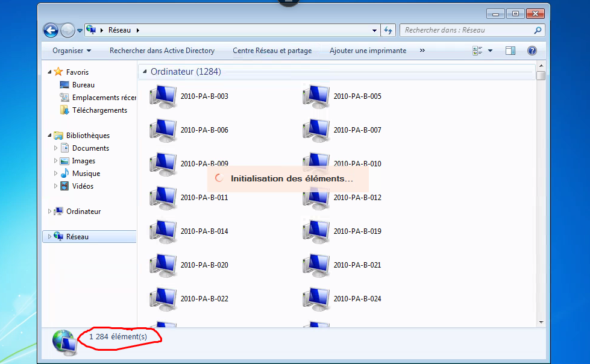Image resolution: width=590 pixels, height=364 pixels.
Task: Click Centre Réseau et partage
Action: 272,51
